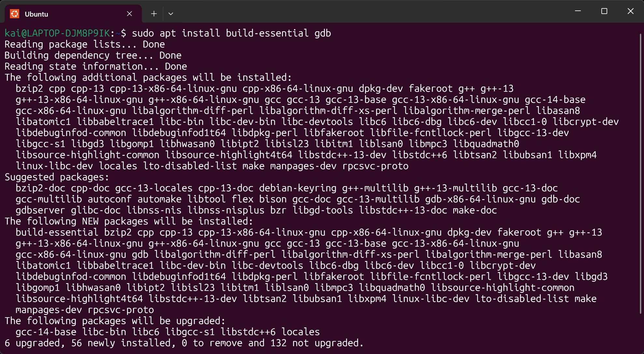The width and height of the screenshot is (644, 354).
Task: Expand the profile dropdown chevron
Action: tap(171, 14)
